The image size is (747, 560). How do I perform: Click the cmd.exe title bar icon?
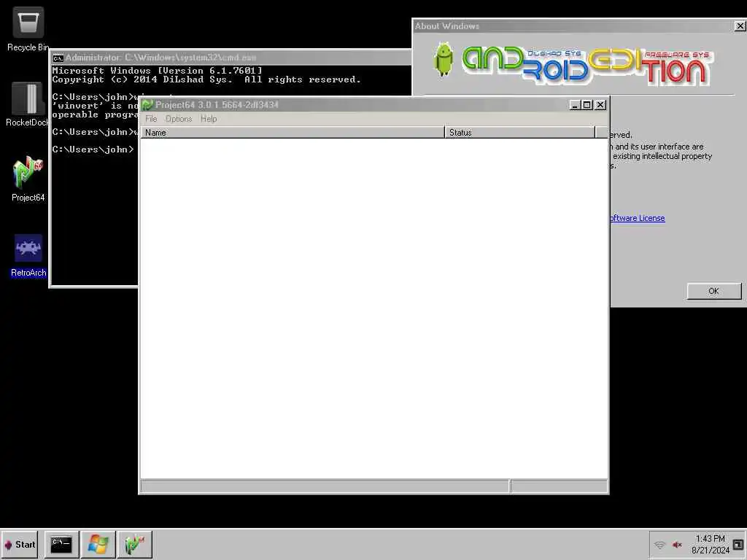click(58, 58)
